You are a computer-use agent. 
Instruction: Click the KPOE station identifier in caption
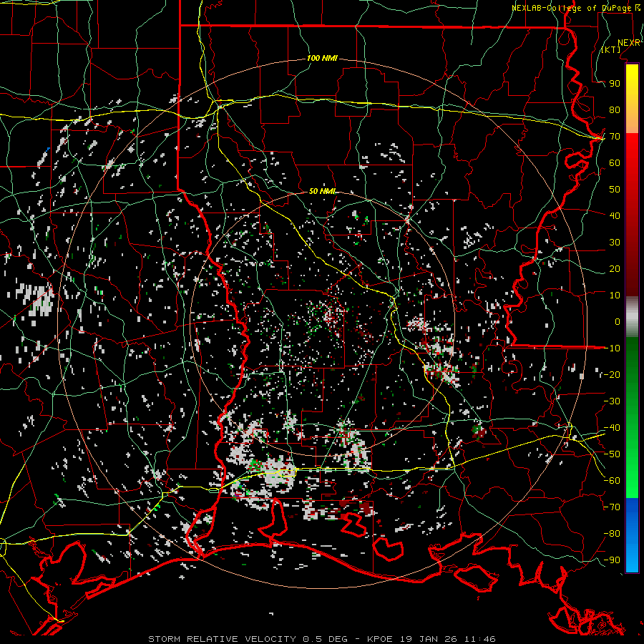[381, 639]
